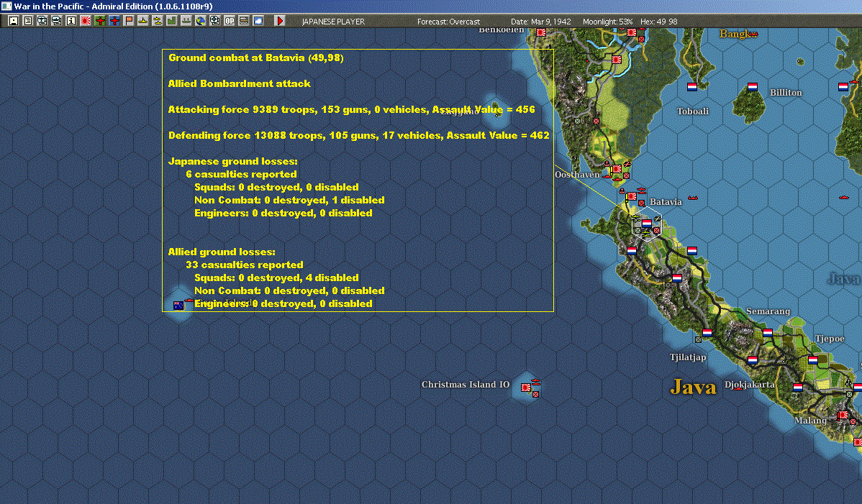Click red ship icon near Bangka label

click(753, 34)
